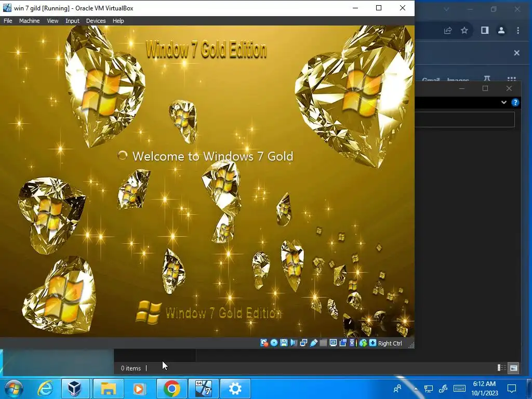Viewport: 532px width, 399px height.
Task: Bookmark the page with Chrome star icon
Action: pos(464,31)
